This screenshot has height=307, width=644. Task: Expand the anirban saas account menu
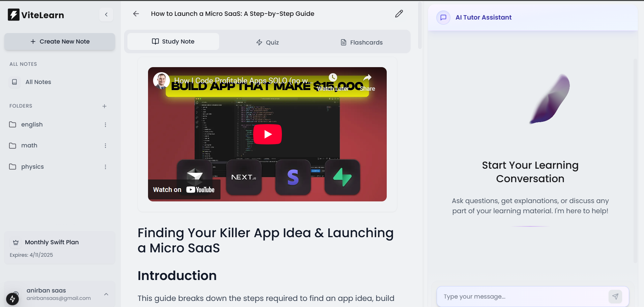coord(106,294)
